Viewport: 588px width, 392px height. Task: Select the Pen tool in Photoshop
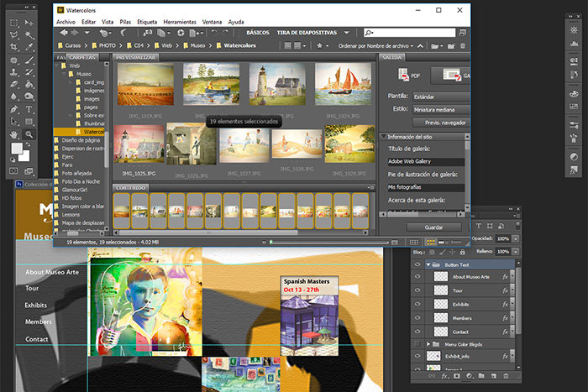[x=14, y=109]
